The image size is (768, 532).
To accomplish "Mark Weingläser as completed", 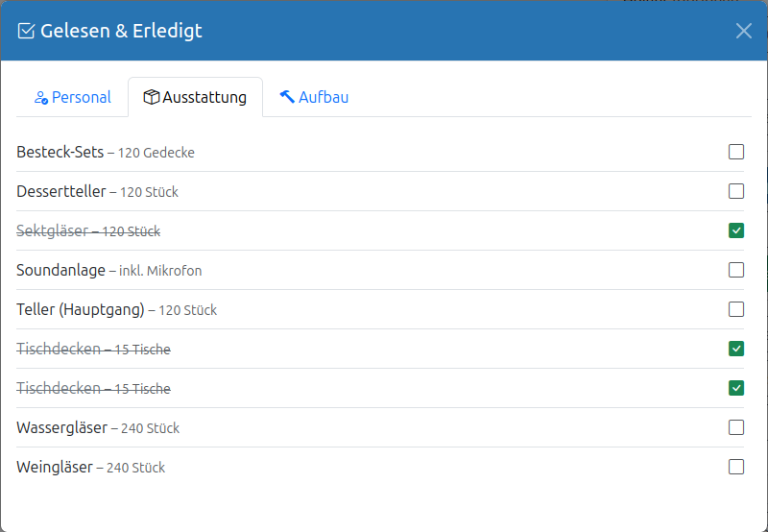I will [x=736, y=467].
